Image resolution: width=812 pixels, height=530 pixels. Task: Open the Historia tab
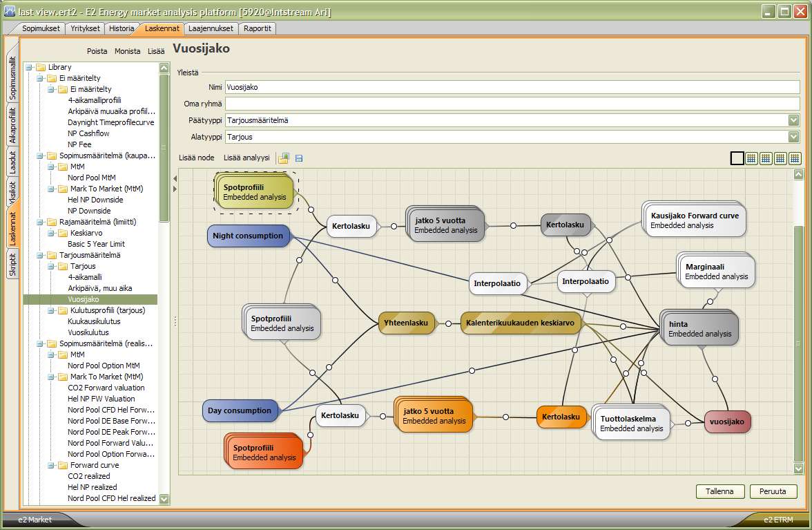(122, 28)
